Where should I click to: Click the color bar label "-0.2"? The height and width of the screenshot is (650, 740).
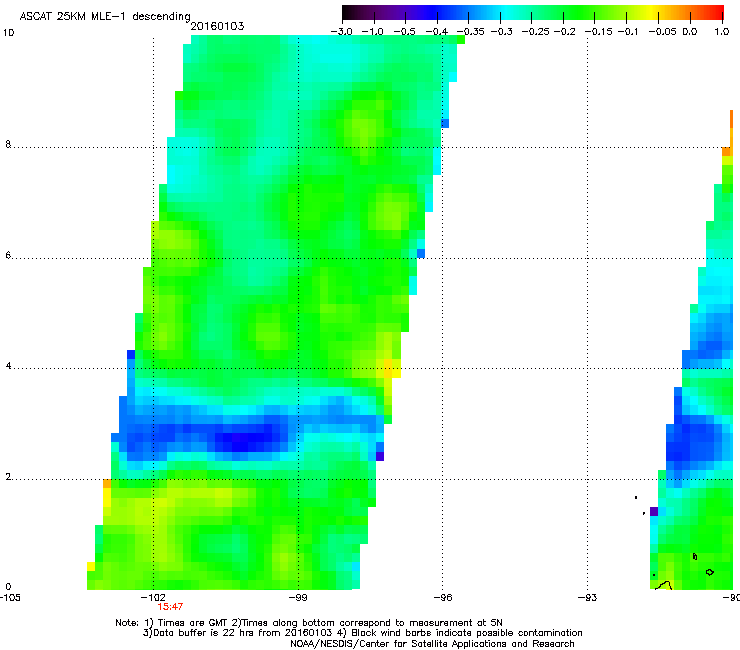(564, 32)
